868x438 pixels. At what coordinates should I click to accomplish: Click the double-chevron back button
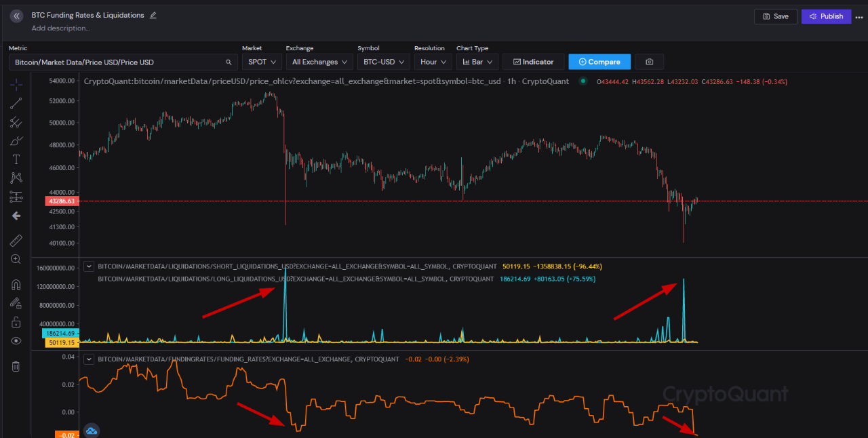[x=17, y=16]
